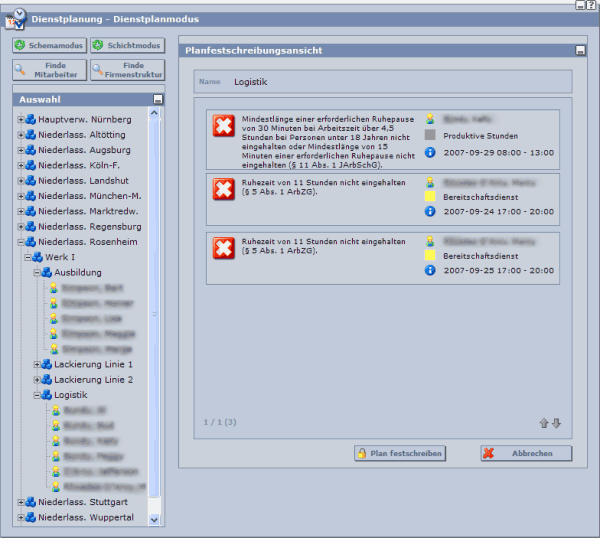Click the red error icon for 2007-09-24 entry
Screen dimensions: 600x538
(x=224, y=189)
